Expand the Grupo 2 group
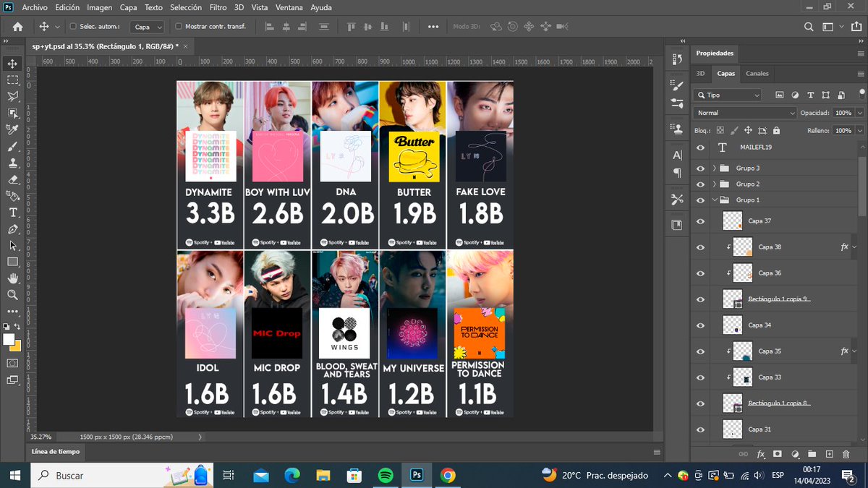Image resolution: width=868 pixels, height=488 pixels. (715, 184)
